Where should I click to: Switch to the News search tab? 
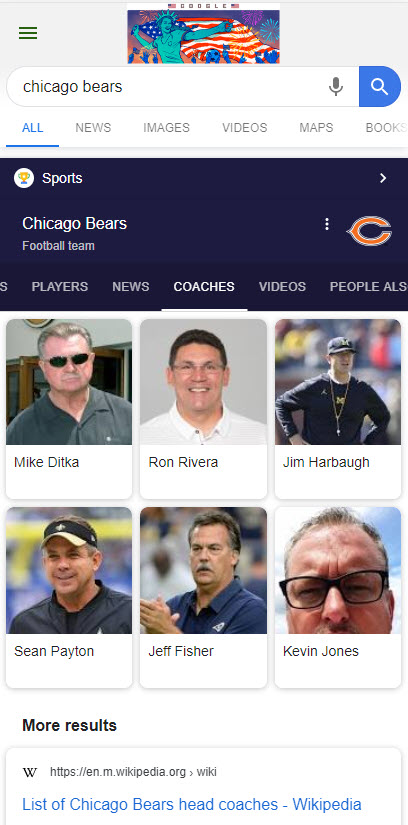[93, 128]
